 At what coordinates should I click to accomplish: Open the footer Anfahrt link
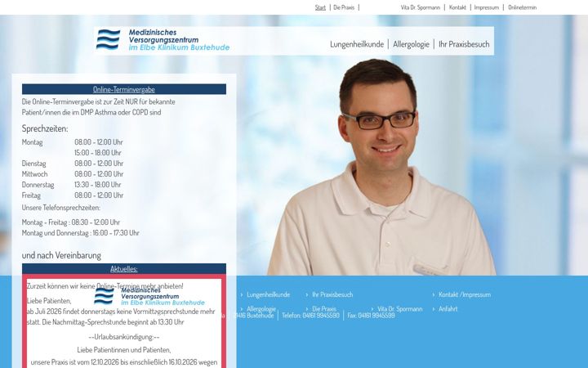click(x=448, y=309)
